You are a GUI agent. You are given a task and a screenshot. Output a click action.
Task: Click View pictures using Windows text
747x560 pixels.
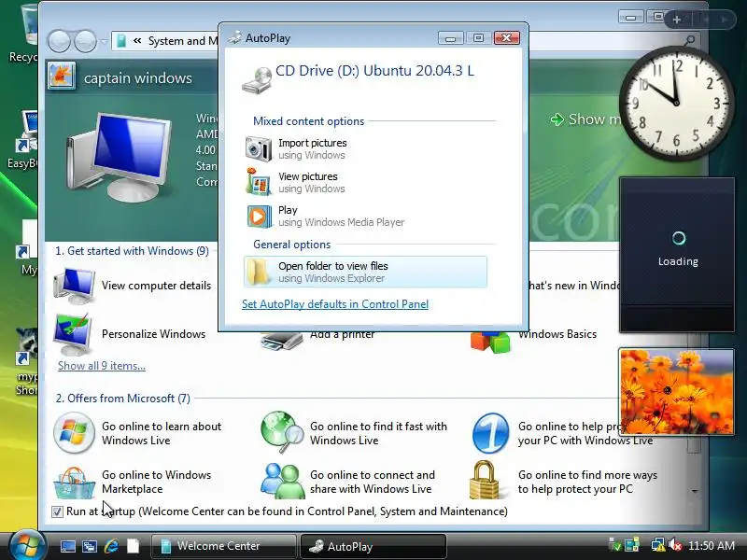pos(311,182)
